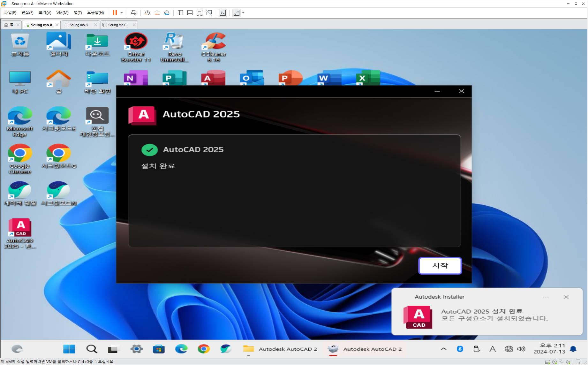Screen dimensions: 588x365
Task: Open the clock showing 오후 2:11
Action: pyautogui.click(x=549, y=349)
